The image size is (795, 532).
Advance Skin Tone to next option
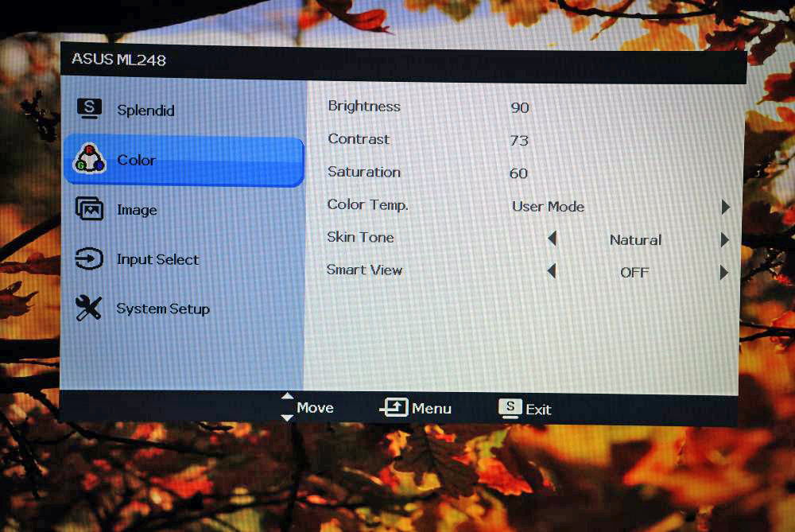(725, 239)
